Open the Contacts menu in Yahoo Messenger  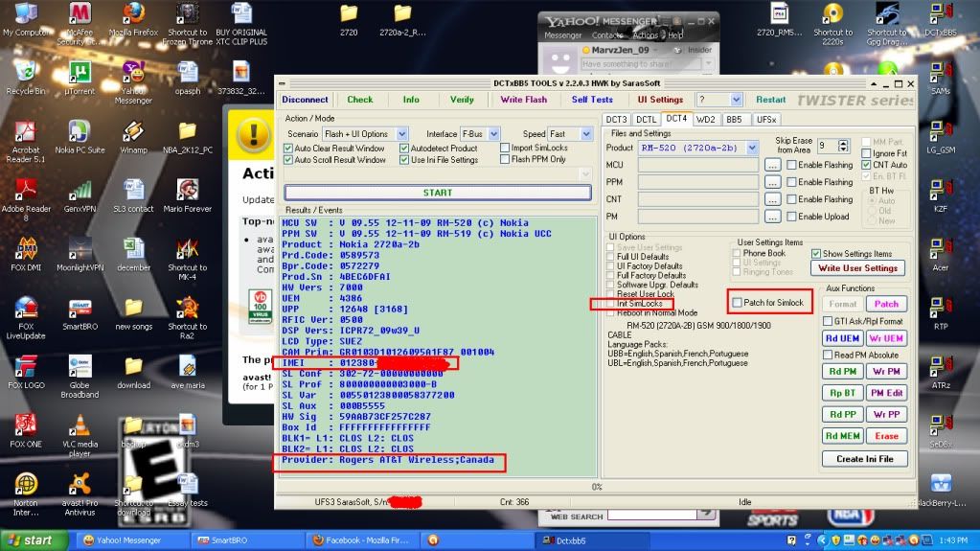[x=607, y=35]
